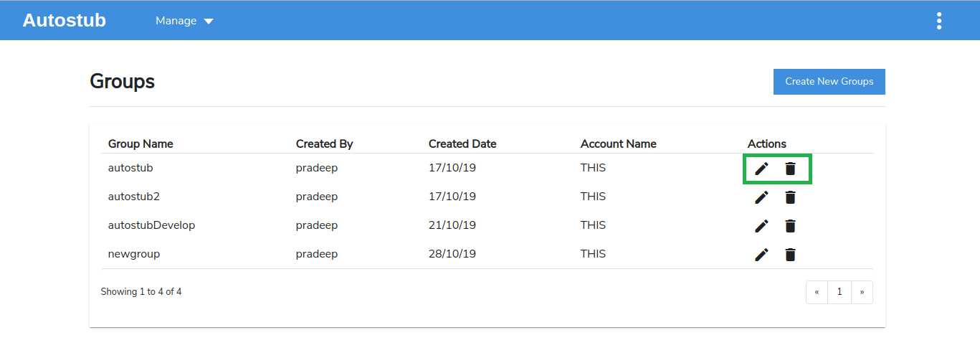
Task: Click the Create New Groups button
Action: tap(829, 82)
